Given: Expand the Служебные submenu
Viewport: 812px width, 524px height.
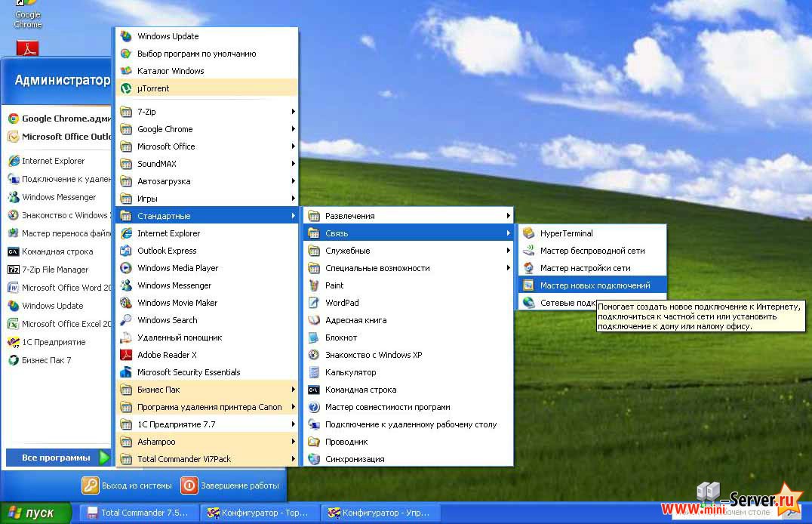Looking at the screenshot, I should 408,251.
